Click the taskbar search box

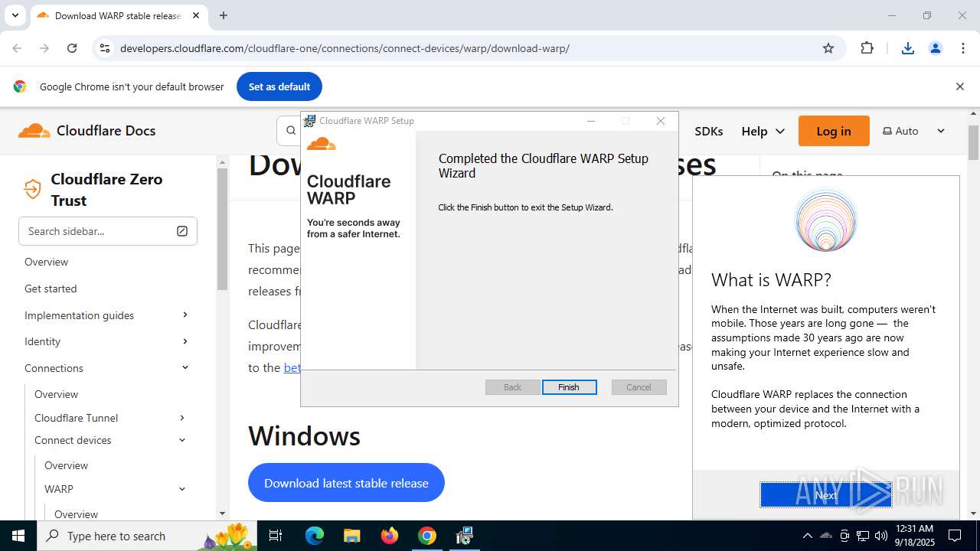point(148,536)
